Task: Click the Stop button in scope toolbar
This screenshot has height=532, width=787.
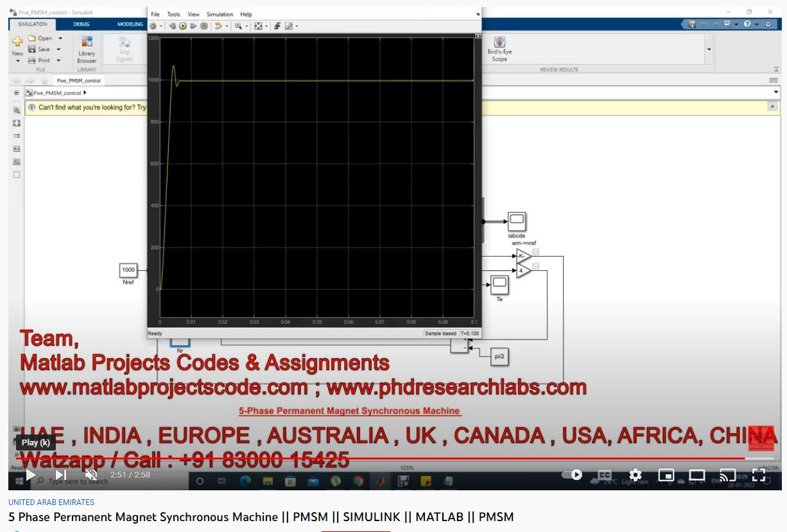Action: (203, 26)
